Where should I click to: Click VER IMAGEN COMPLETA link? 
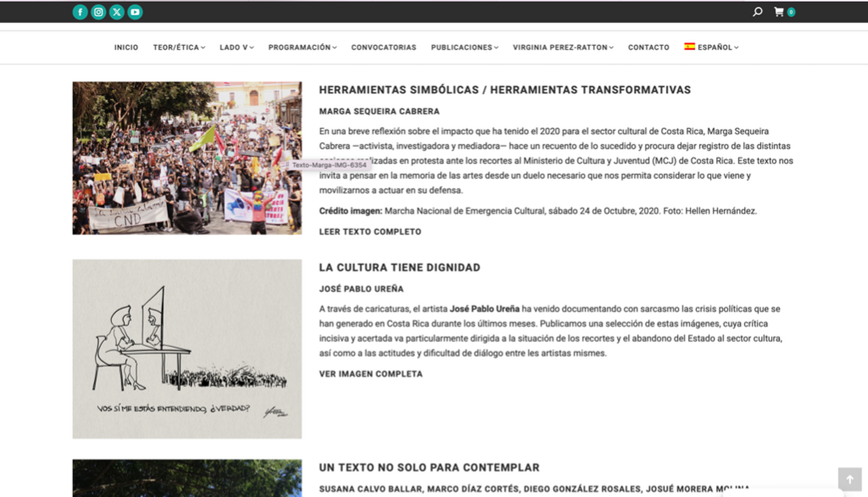[371, 374]
